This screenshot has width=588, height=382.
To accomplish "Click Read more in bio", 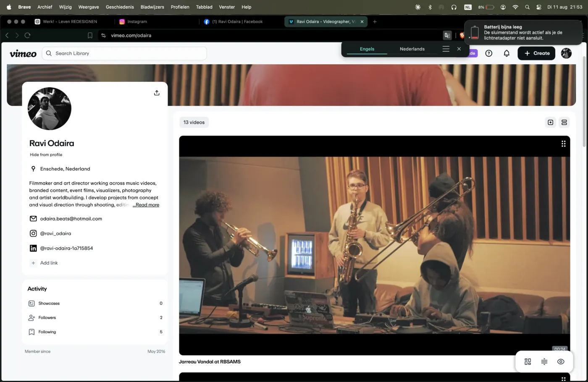I will 146,205.
